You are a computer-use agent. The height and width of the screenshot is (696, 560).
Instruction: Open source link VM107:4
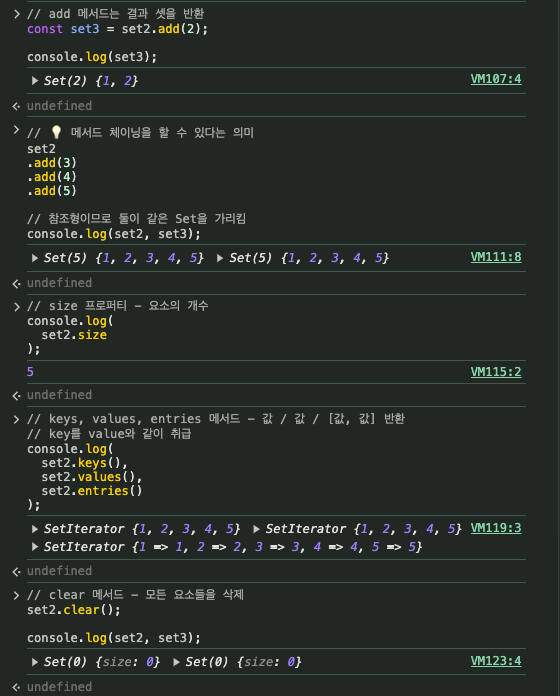pos(496,79)
